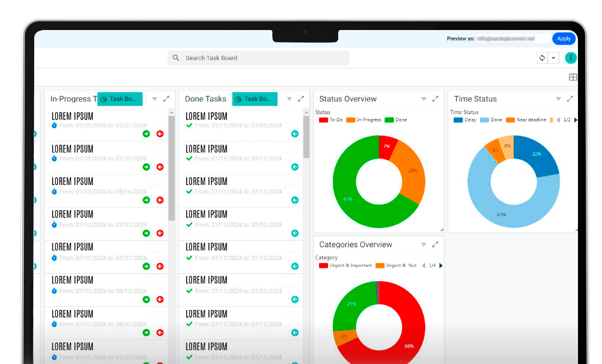Click the filter icon on the Done Tasks panel
The width and height of the screenshot is (602, 364).
[289, 99]
